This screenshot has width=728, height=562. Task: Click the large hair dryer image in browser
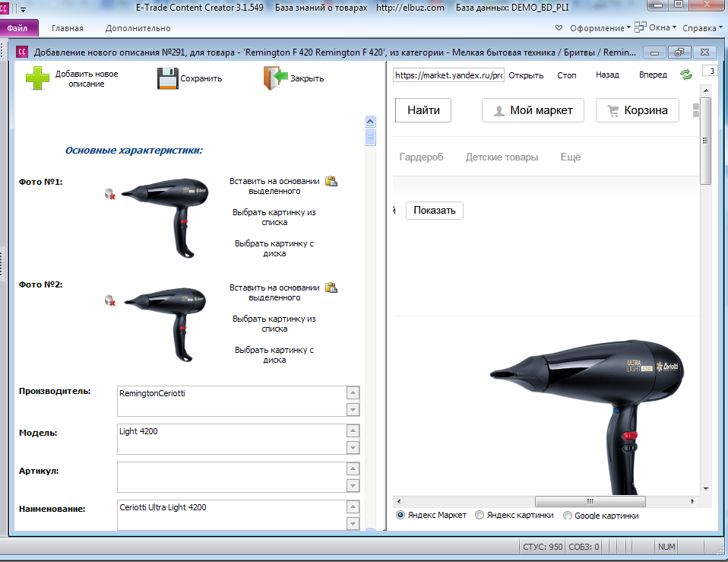587,417
